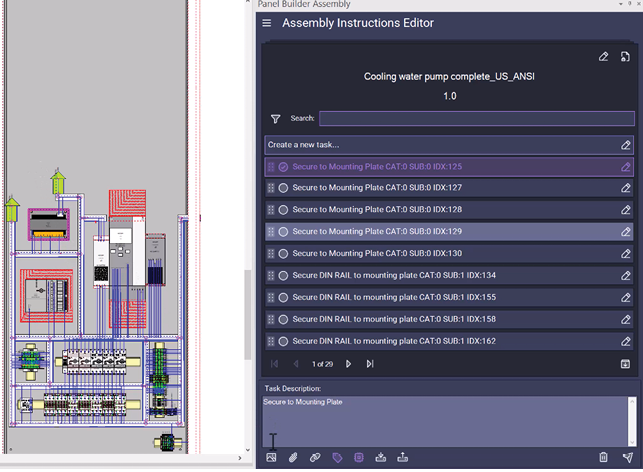Click the paper plane send icon

pos(626,457)
